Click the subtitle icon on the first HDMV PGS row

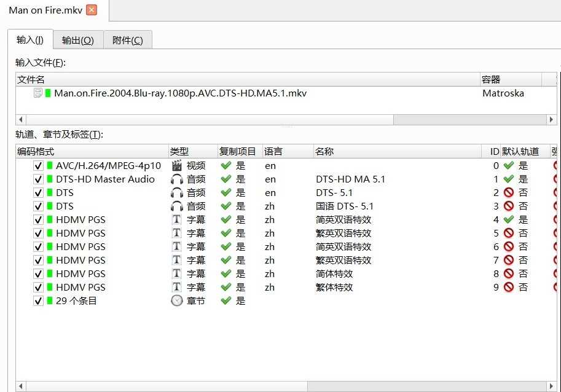(177, 219)
